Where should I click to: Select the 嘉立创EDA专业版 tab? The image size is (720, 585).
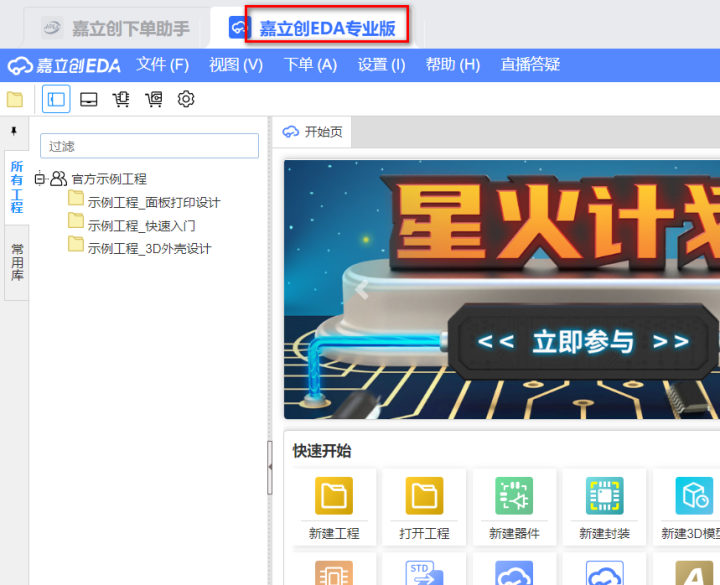(313, 28)
